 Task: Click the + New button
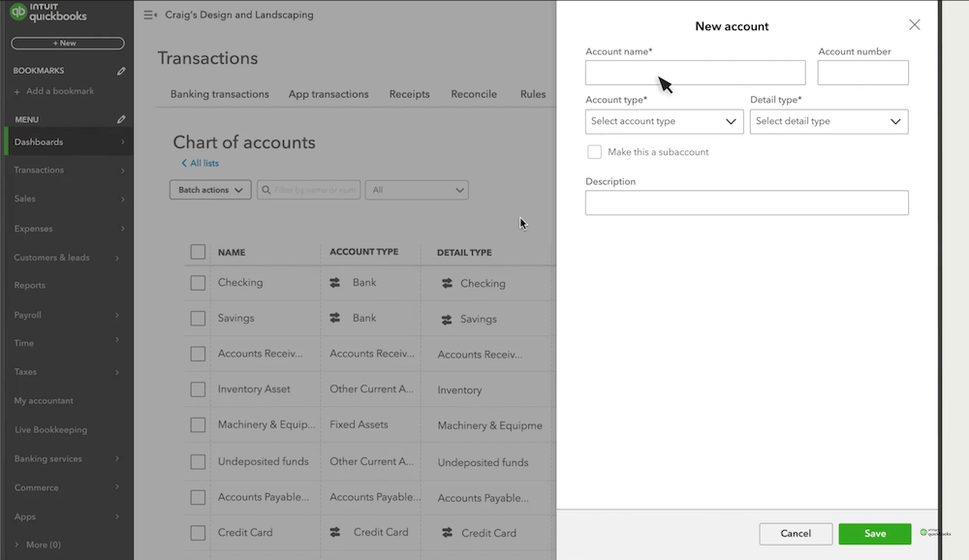coord(68,44)
